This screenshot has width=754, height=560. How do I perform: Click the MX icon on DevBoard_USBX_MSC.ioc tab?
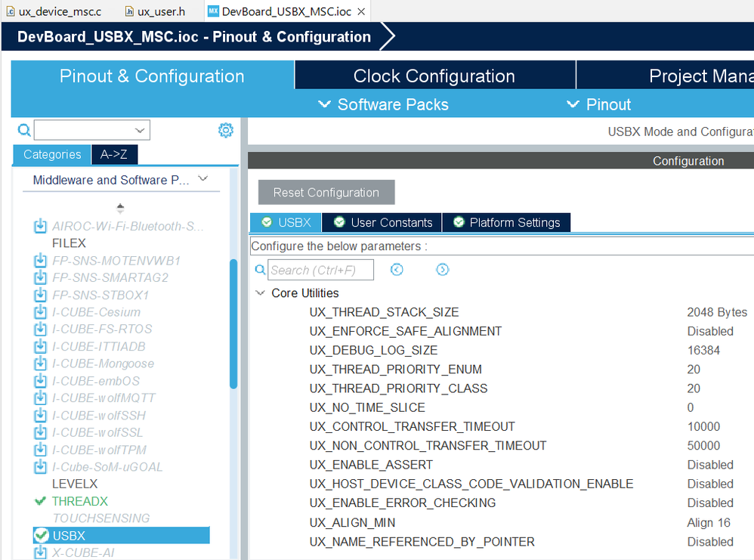pyautogui.click(x=213, y=11)
